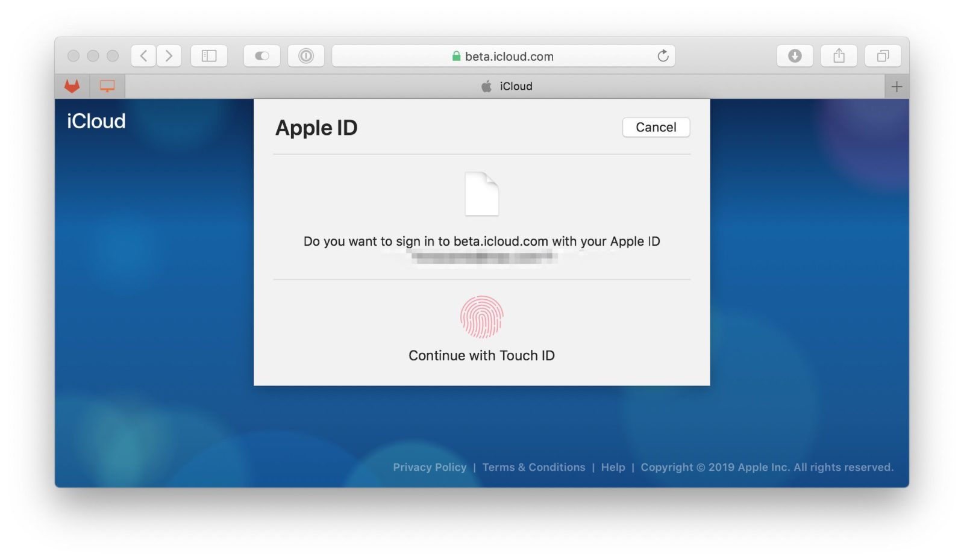Click the "Apple ID" dialog heading
Image resolution: width=964 pixels, height=560 pixels.
click(x=316, y=128)
